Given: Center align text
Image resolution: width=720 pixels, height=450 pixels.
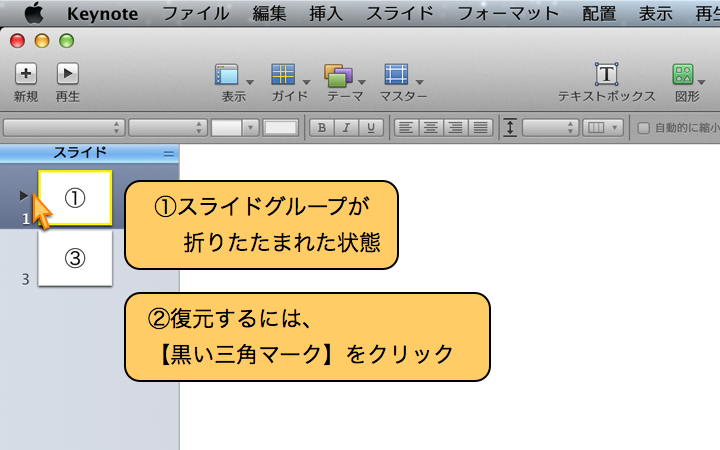Looking at the screenshot, I should tap(431, 128).
